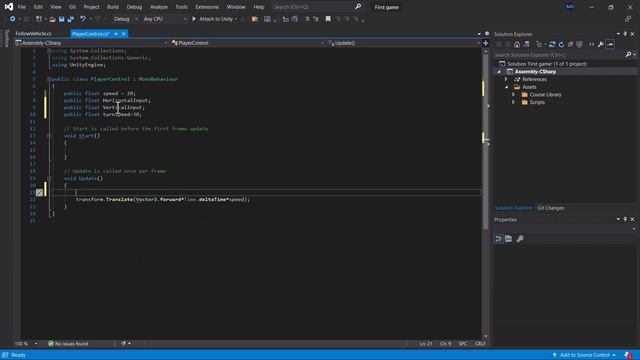Collapse the Assets folder
The width and height of the screenshot is (640, 360).
click(x=507, y=87)
